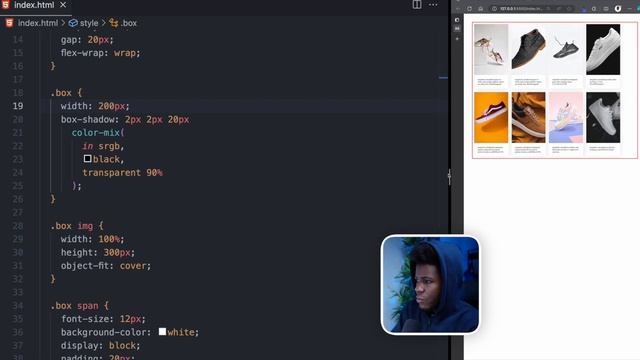The image size is (640, 360).
Task: Click the top icon in browser sidebar
Action: 457,20
